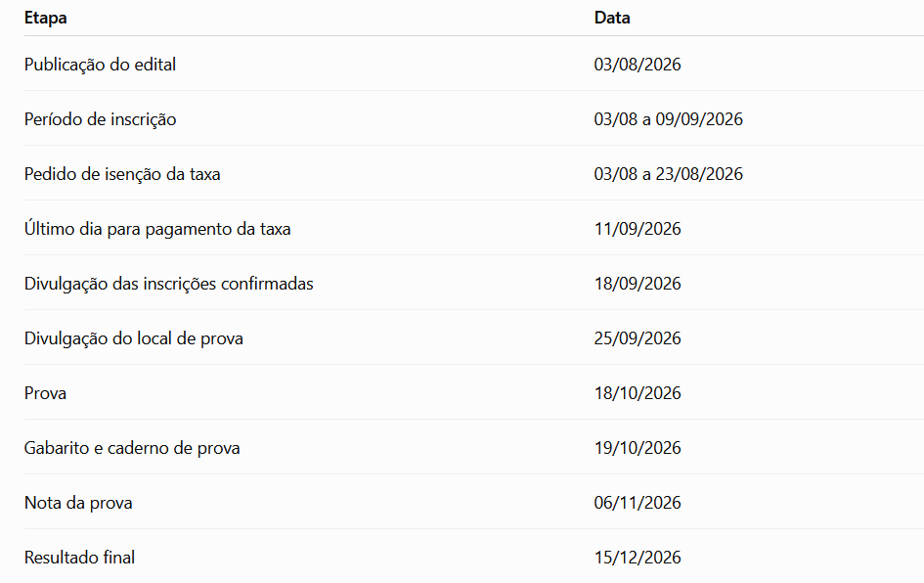Select Divulgação do local de prova cell
The image size is (924, 583).
pyautogui.click(x=134, y=338)
